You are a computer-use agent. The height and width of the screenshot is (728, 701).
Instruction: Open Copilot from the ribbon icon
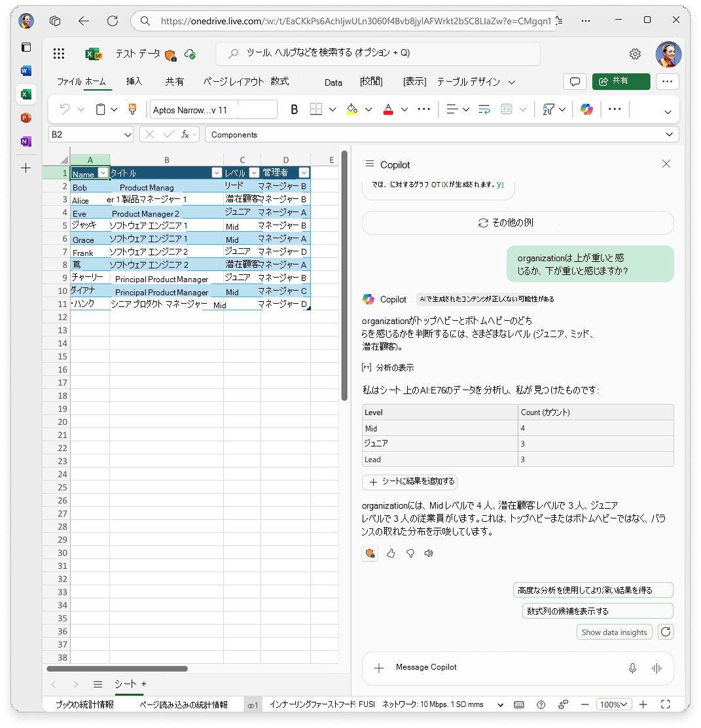coord(586,109)
